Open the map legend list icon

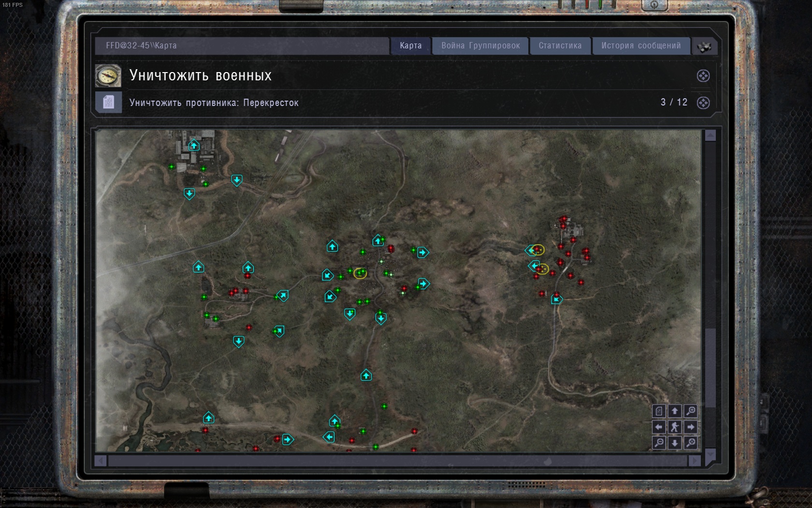659,411
